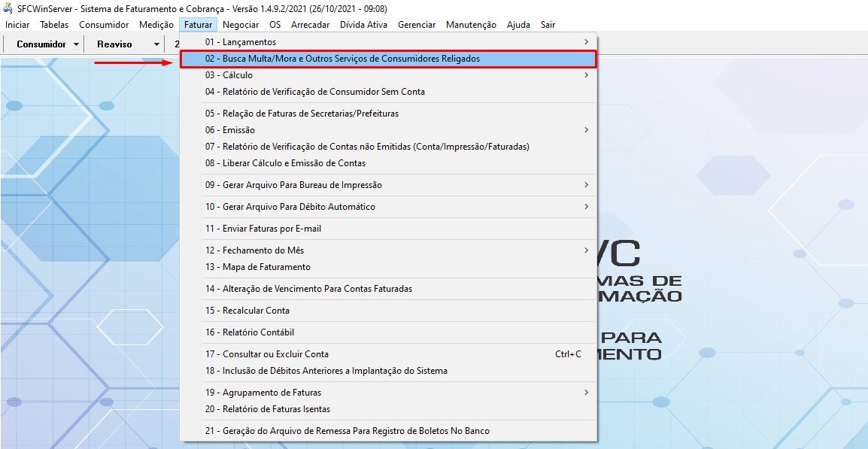
Task: Open the Arrecadar menu in menu bar
Action: (310, 25)
